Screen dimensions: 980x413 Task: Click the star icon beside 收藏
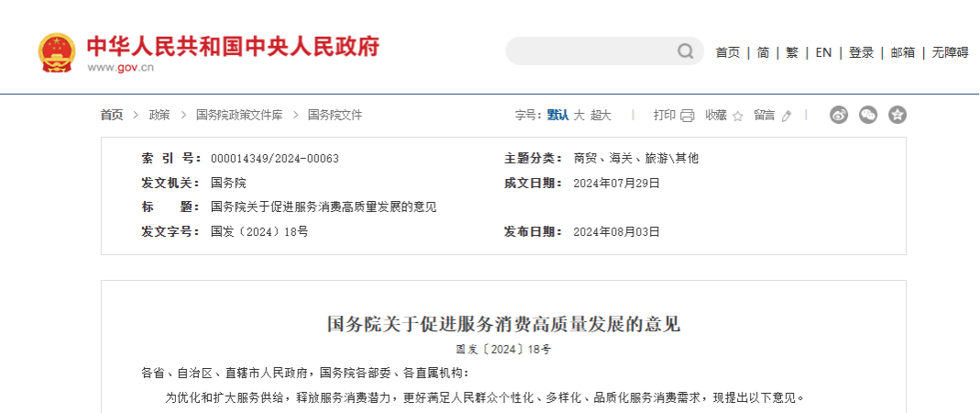[x=737, y=116]
